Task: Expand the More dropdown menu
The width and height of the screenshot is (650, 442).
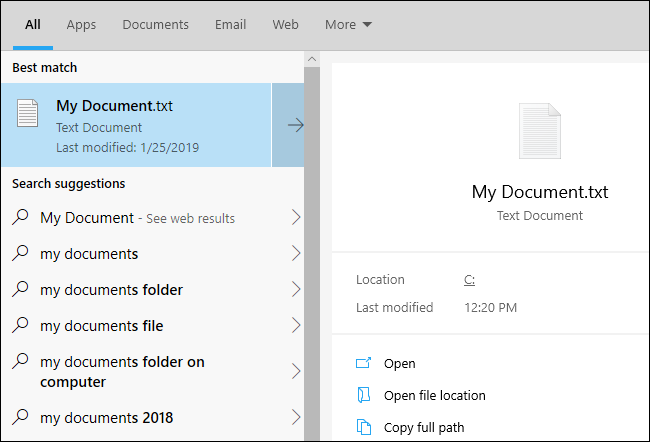Action: pos(348,24)
